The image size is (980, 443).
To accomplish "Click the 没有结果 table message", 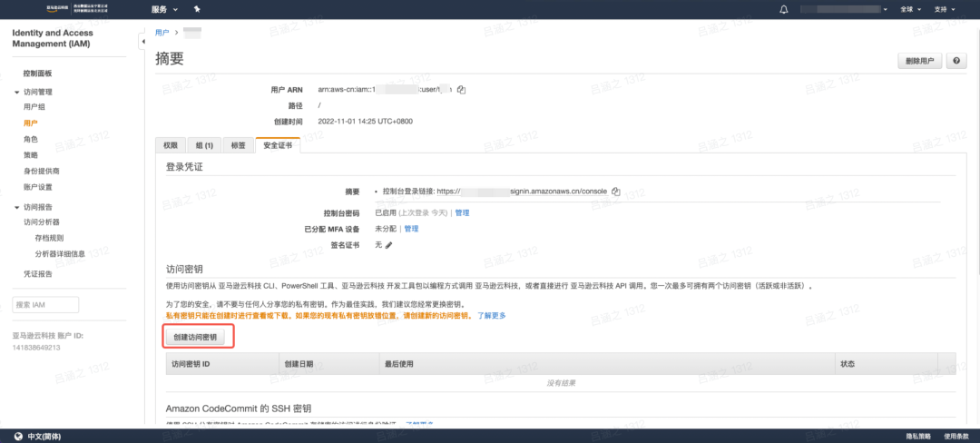I will [562, 383].
